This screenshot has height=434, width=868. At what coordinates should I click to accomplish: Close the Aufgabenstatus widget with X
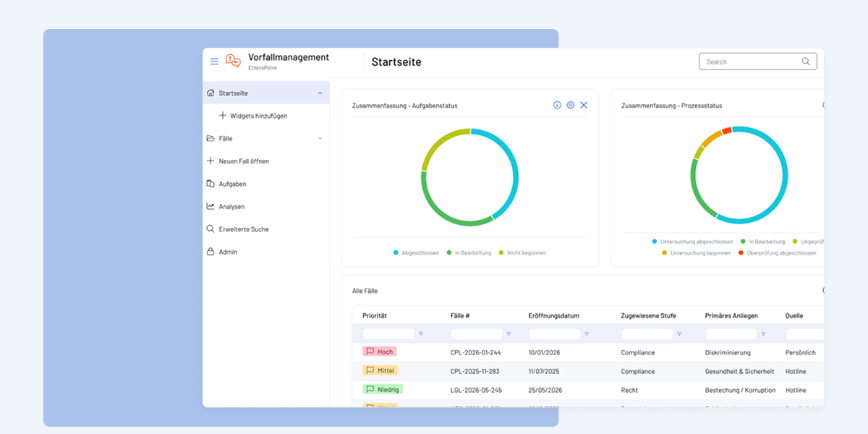584,105
